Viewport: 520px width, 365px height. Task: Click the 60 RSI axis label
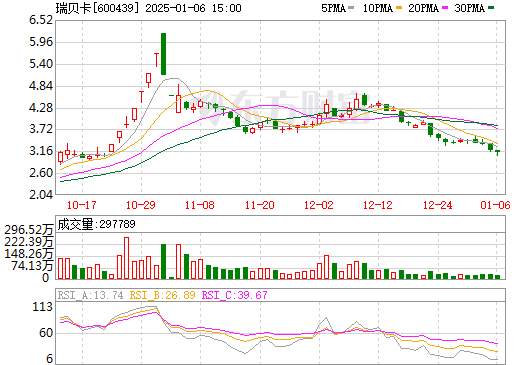point(46,333)
